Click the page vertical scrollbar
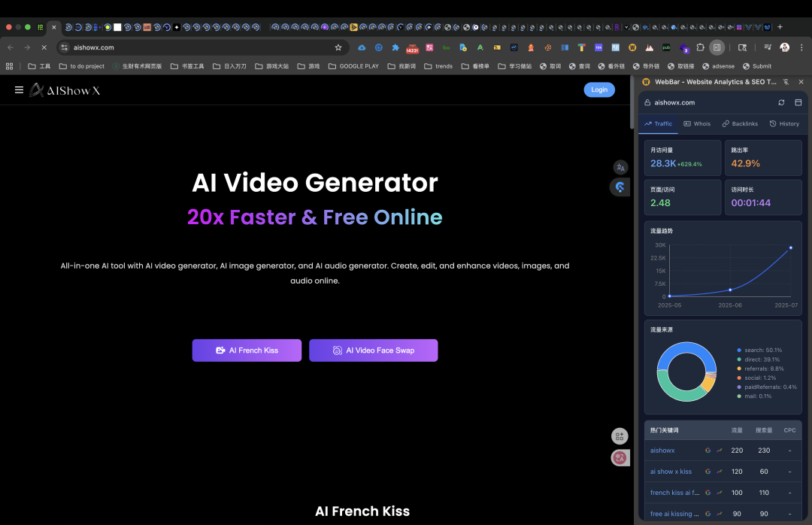This screenshot has height=525, width=812. coord(632,102)
